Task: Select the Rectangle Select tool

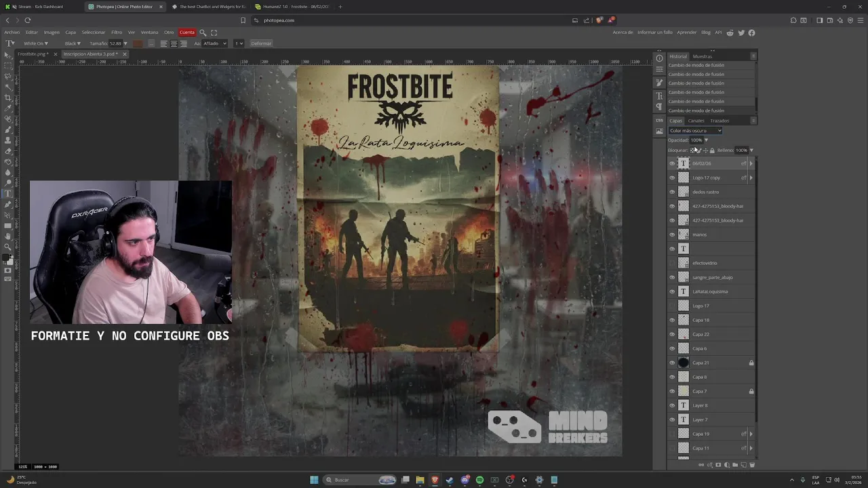Action: (x=8, y=65)
